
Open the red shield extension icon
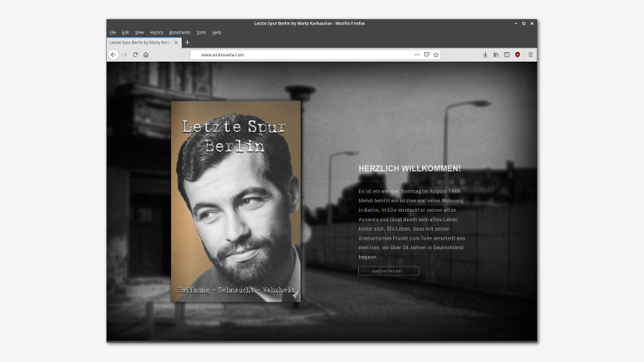click(517, 55)
